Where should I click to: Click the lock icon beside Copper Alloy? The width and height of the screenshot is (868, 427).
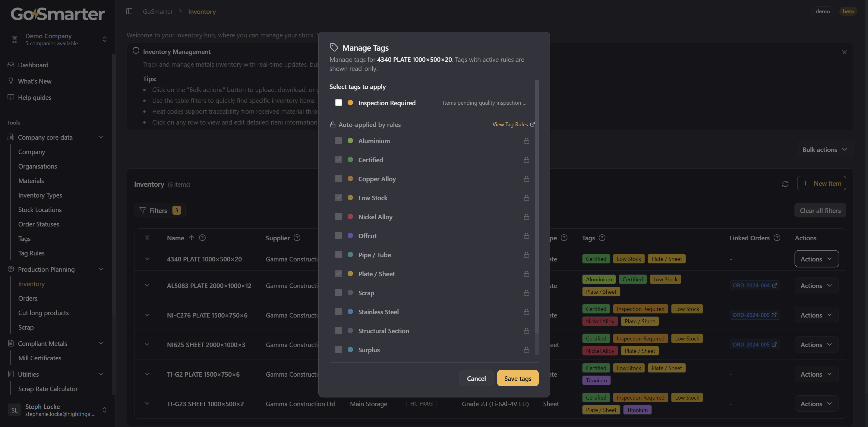(x=526, y=179)
